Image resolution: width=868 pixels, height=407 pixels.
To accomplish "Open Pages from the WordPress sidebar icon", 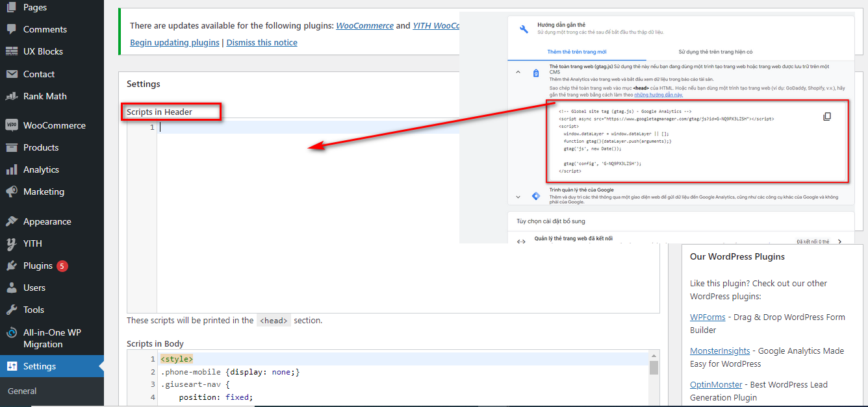I will point(12,7).
